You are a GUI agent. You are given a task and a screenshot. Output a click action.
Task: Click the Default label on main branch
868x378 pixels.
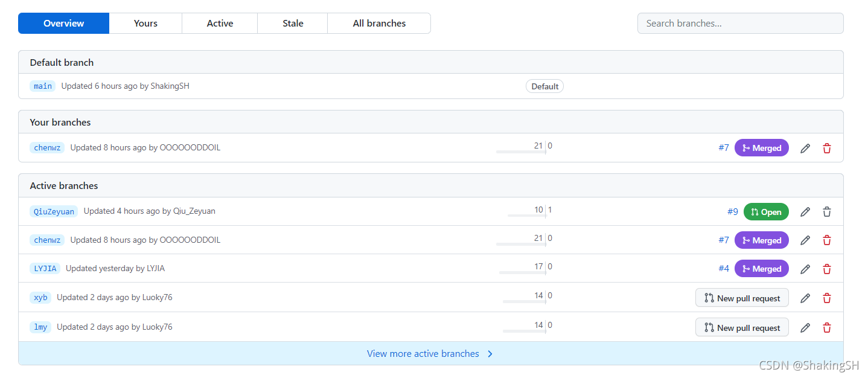(x=544, y=86)
